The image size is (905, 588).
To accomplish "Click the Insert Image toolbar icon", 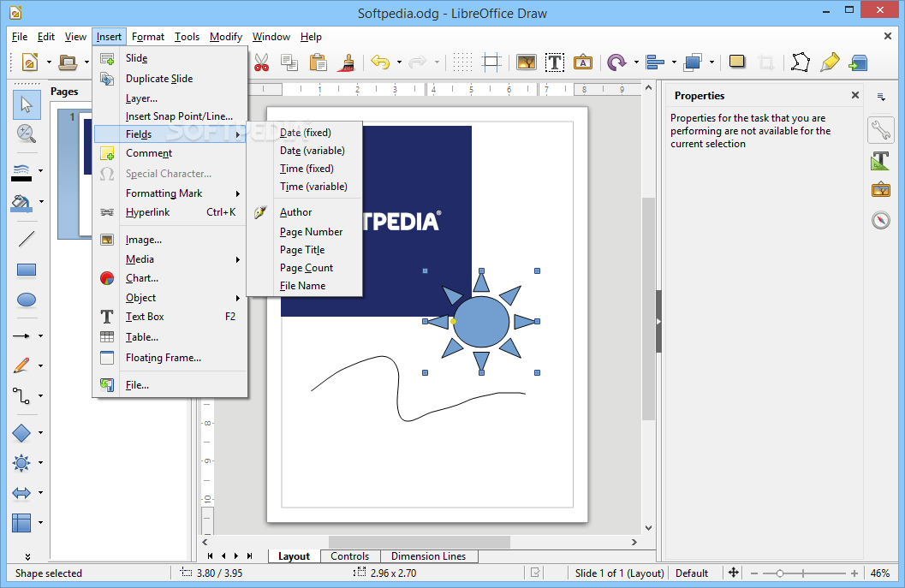I will coord(527,62).
